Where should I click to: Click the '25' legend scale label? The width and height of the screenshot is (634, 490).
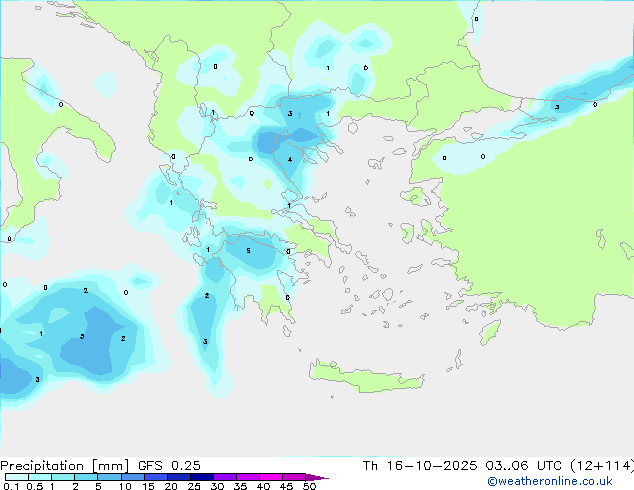pos(194,486)
